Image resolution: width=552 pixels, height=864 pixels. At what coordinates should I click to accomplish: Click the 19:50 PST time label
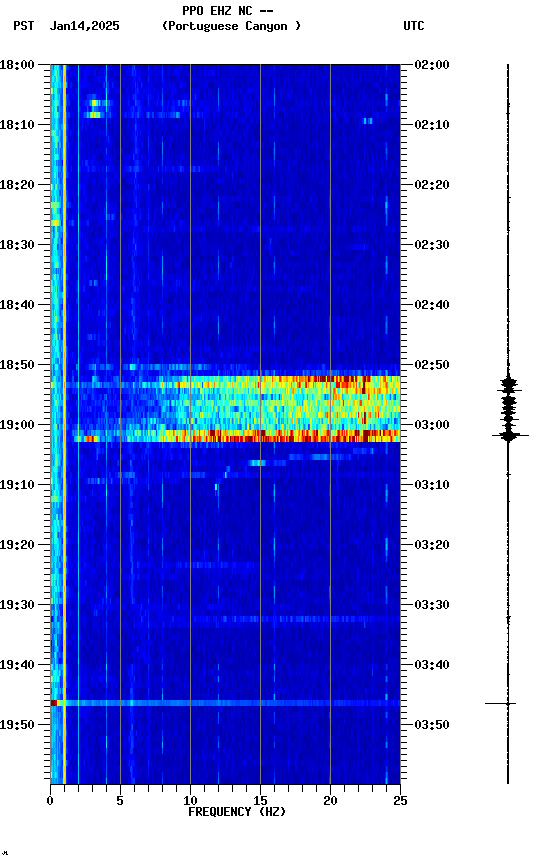click(x=17, y=726)
